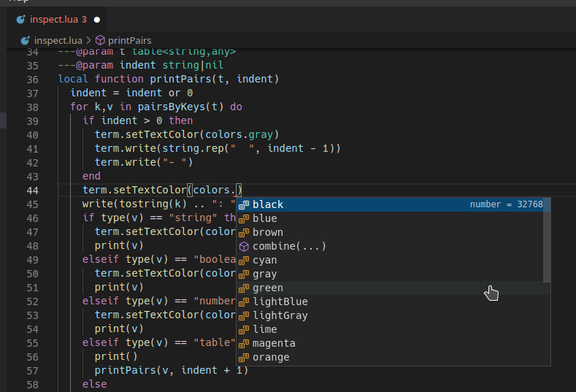Click 'string|nil' type annotation on line 35
Image resolution: width=576 pixels, height=392 pixels.
(193, 66)
